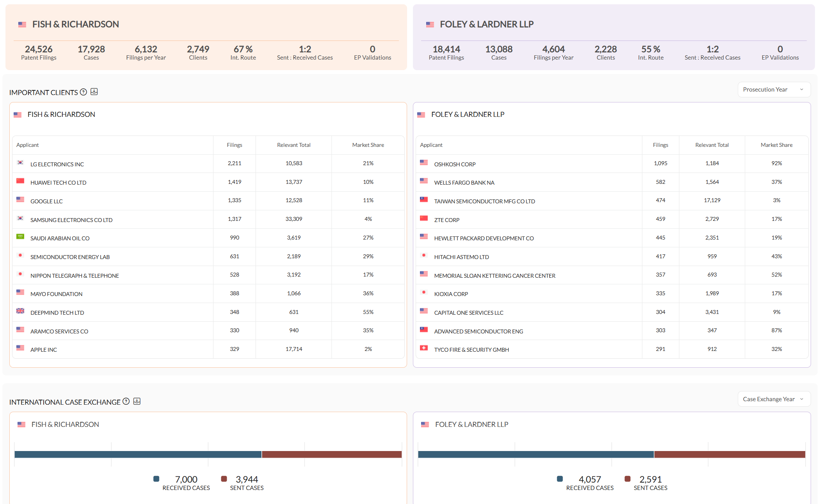Open the Prosecution Year dropdown
The width and height of the screenshot is (820, 504).
(774, 90)
